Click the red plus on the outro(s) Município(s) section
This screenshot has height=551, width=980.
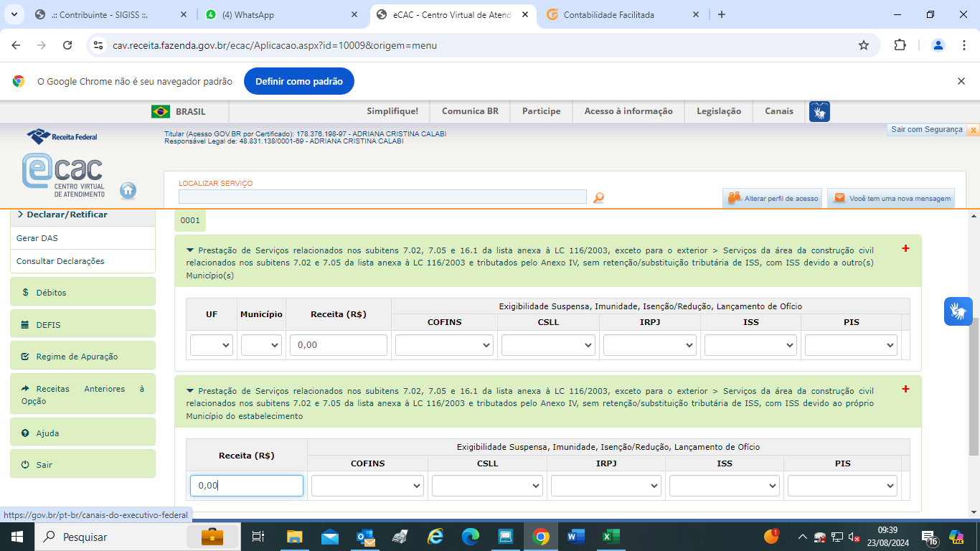905,248
